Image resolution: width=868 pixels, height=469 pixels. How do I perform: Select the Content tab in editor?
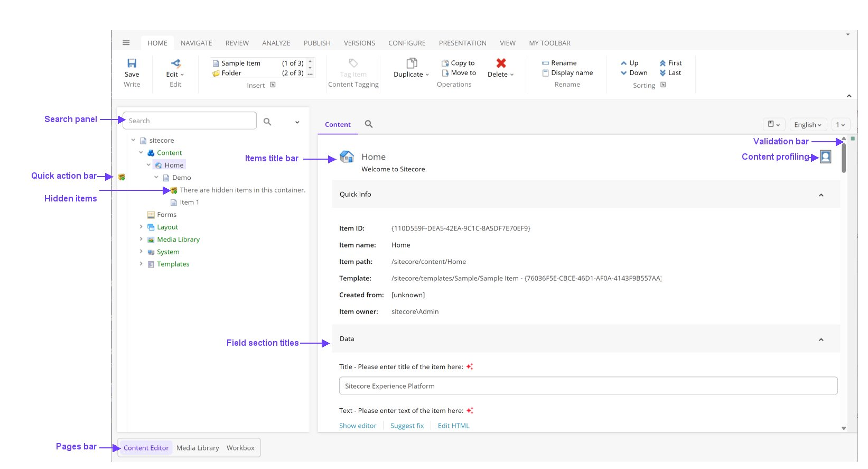tap(338, 124)
